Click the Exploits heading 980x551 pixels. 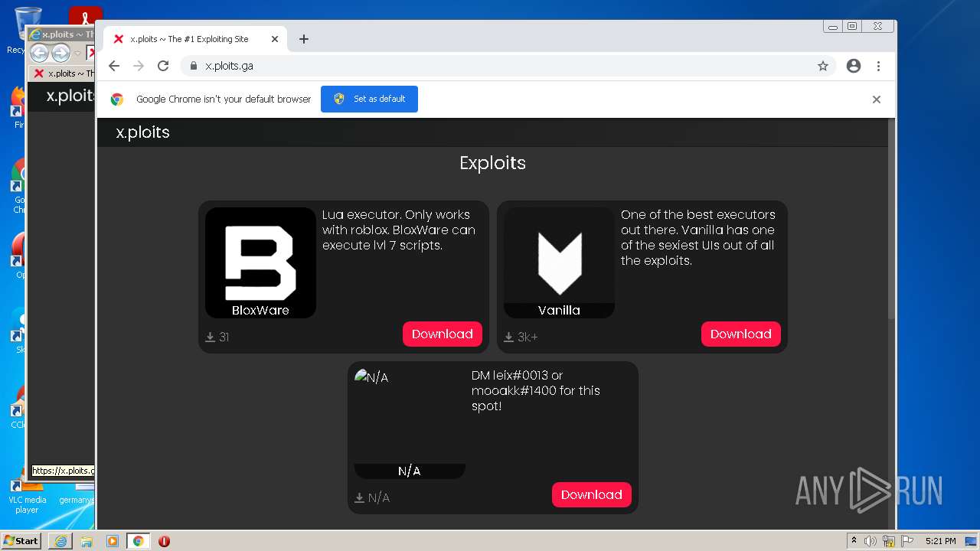pyautogui.click(x=492, y=163)
